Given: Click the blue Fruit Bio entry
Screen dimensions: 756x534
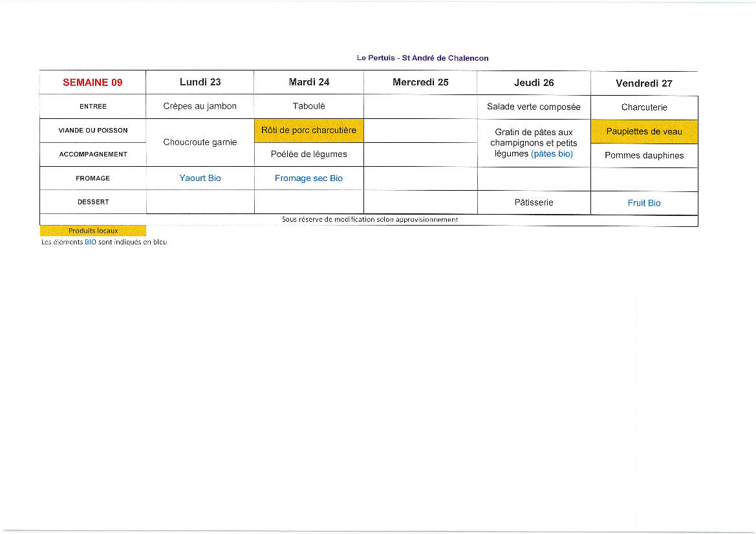Looking at the screenshot, I should pos(644,203).
